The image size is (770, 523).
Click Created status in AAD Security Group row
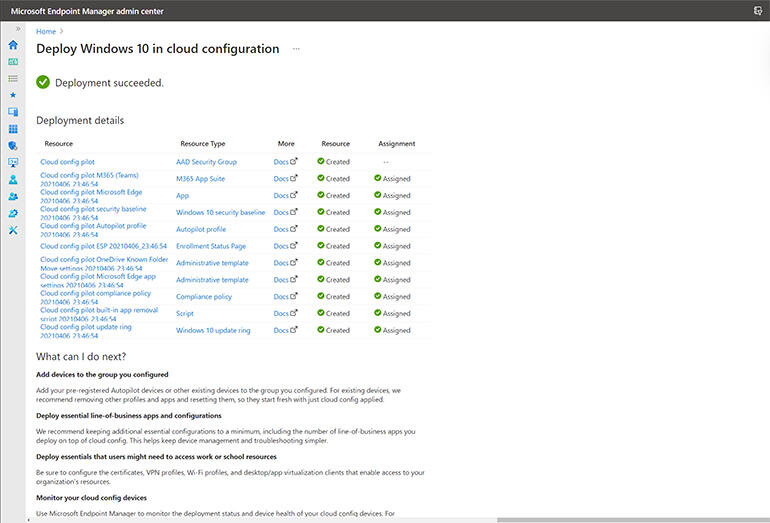point(333,162)
